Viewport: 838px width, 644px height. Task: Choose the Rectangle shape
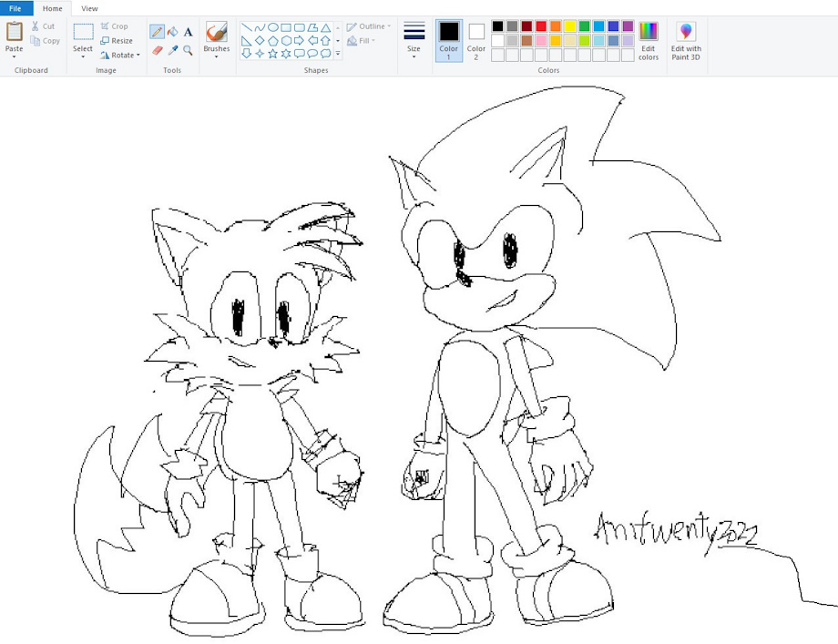click(x=286, y=27)
